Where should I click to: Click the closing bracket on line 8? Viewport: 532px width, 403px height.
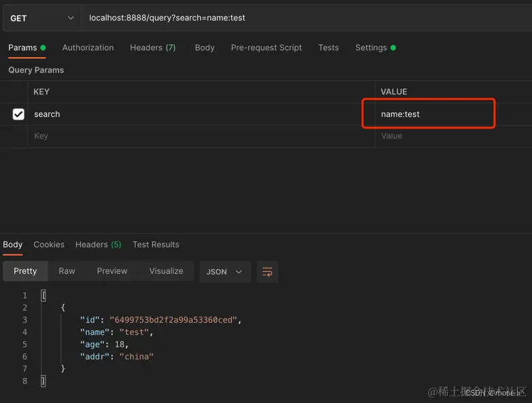(43, 381)
